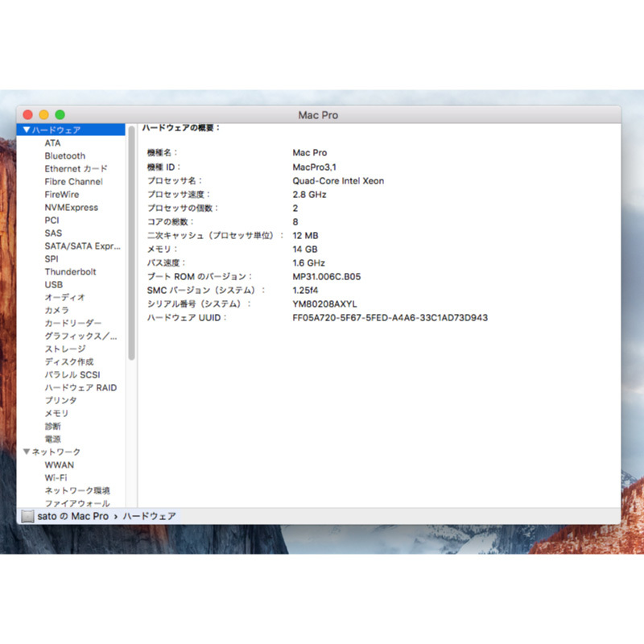Select Wi-Fi under ネットワーク
644x644 pixels.
[x=56, y=477]
